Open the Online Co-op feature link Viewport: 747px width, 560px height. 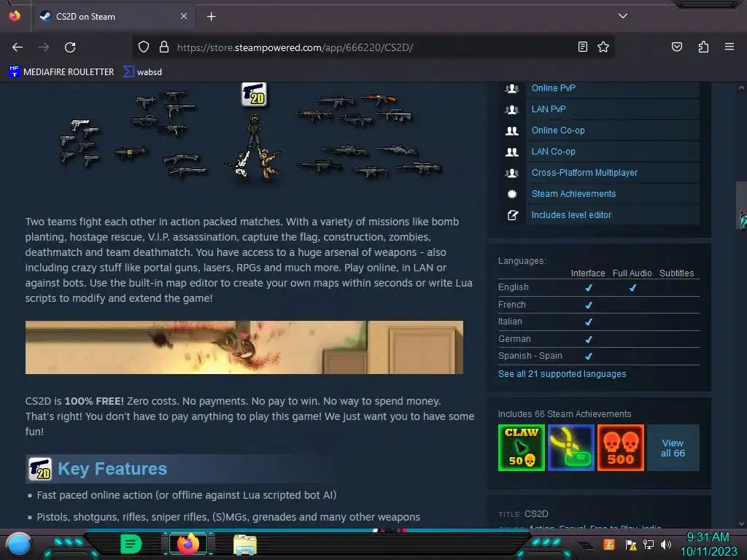click(x=558, y=131)
